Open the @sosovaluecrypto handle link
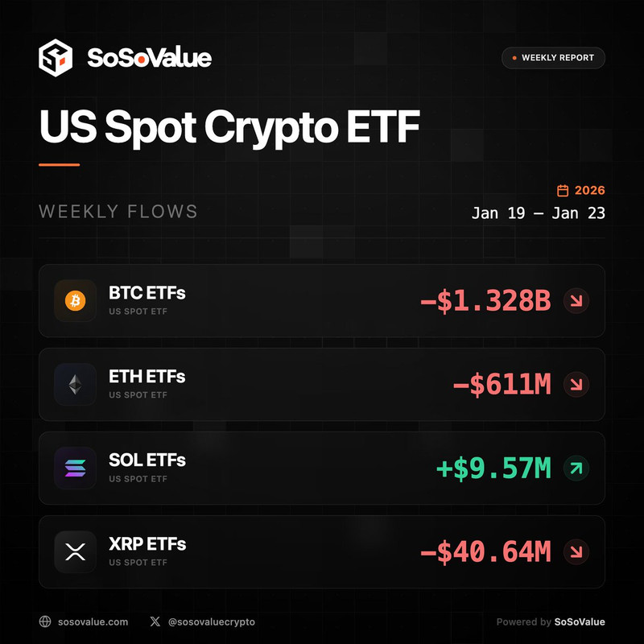644x644 pixels. [x=212, y=621]
